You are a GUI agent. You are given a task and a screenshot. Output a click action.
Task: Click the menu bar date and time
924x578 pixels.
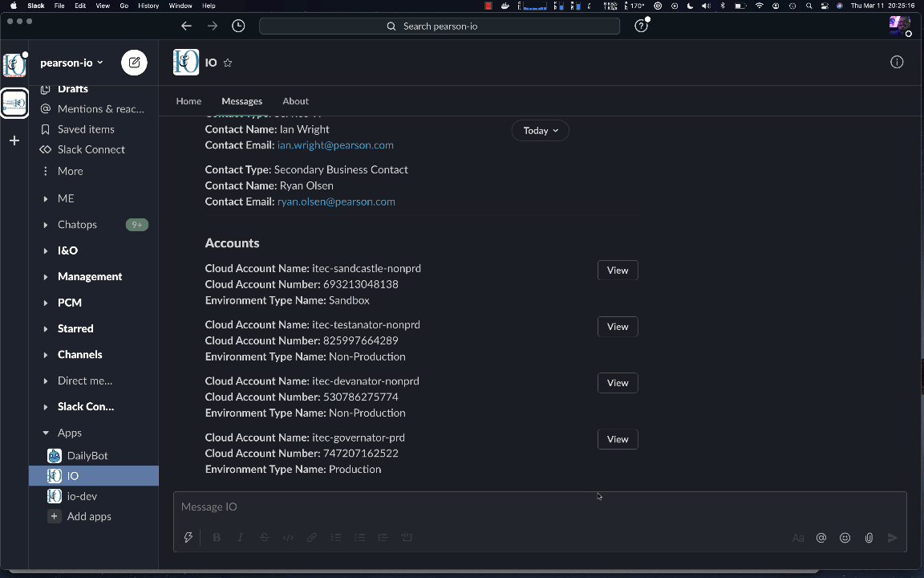tap(882, 6)
